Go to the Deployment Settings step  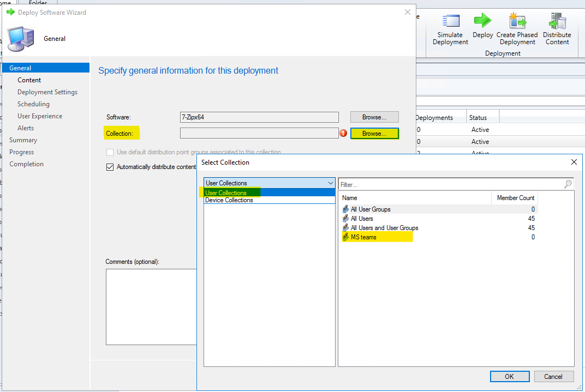(48, 92)
